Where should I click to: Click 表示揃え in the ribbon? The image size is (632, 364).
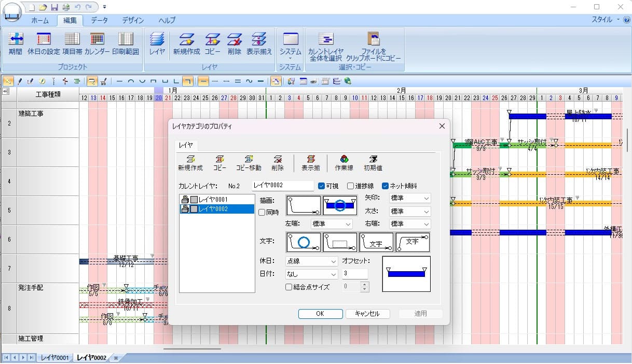coord(259,44)
